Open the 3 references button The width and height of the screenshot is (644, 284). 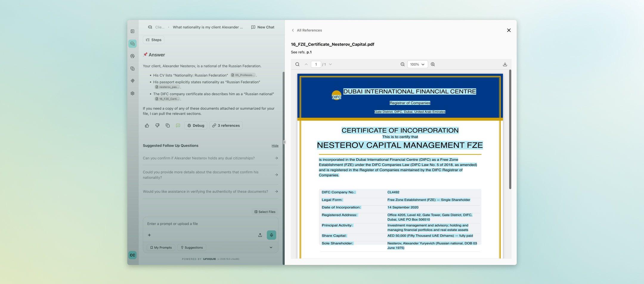point(226,125)
